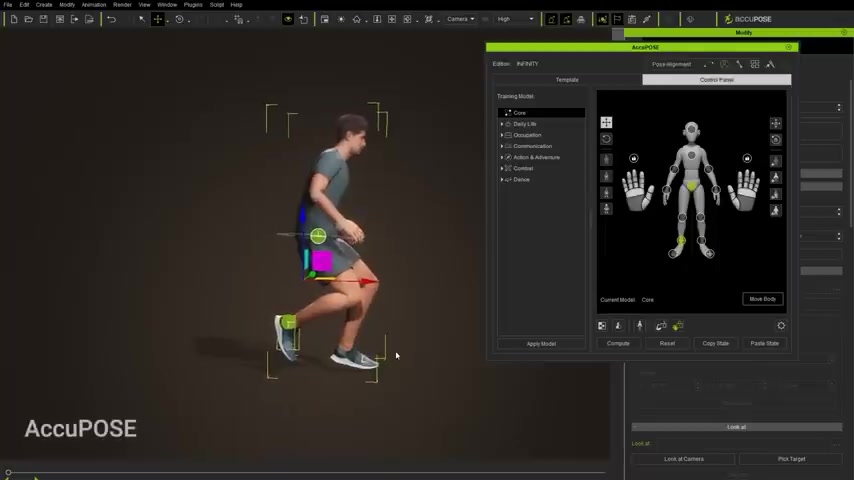Create a new project file
The height and width of the screenshot is (480, 854).
(14, 19)
